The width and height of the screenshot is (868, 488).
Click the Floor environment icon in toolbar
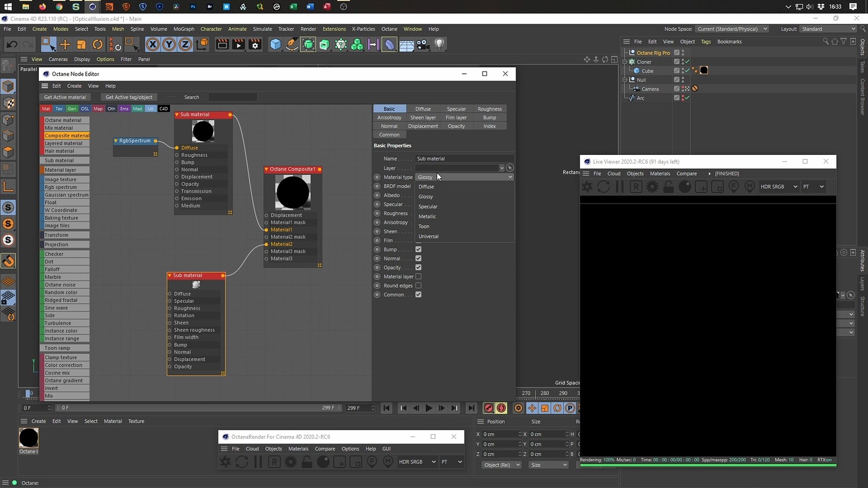pos(407,45)
